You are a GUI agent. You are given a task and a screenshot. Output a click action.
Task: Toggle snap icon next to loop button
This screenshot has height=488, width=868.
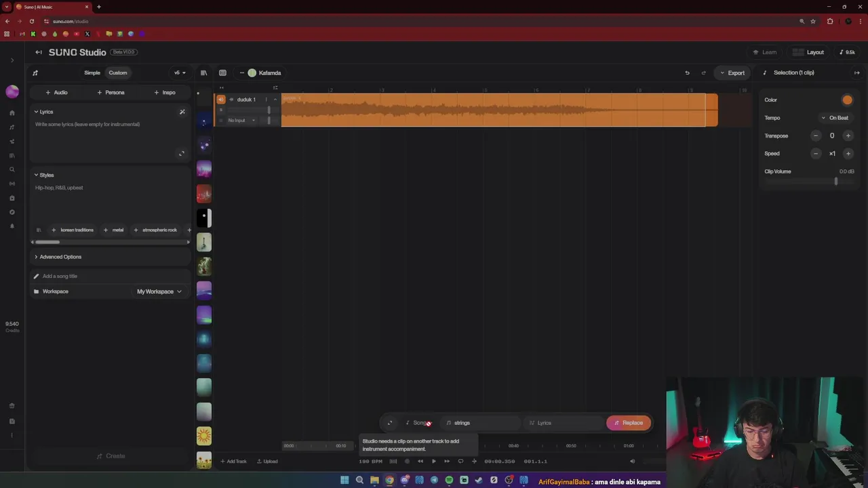pos(474,462)
